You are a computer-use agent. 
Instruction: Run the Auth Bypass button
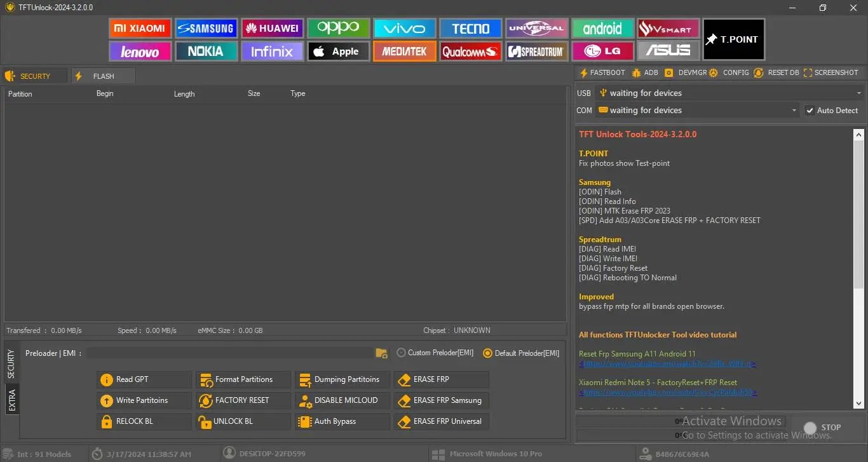tap(342, 421)
